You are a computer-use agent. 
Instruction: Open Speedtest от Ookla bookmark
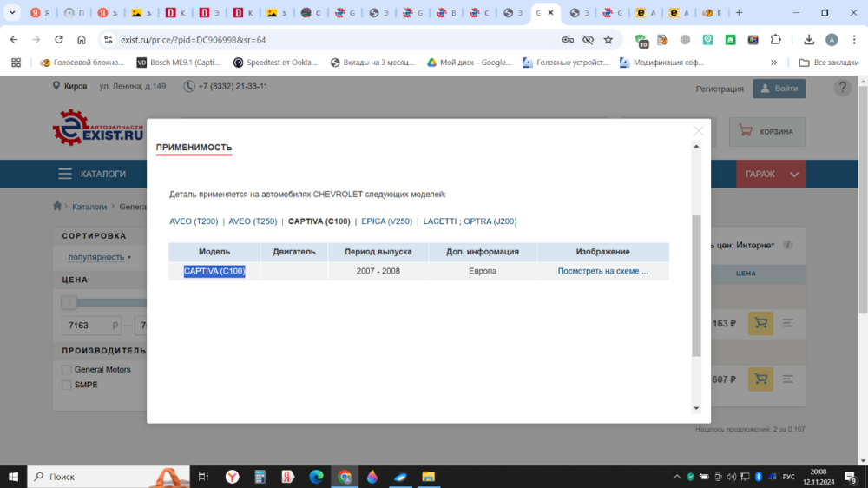[x=275, y=63]
